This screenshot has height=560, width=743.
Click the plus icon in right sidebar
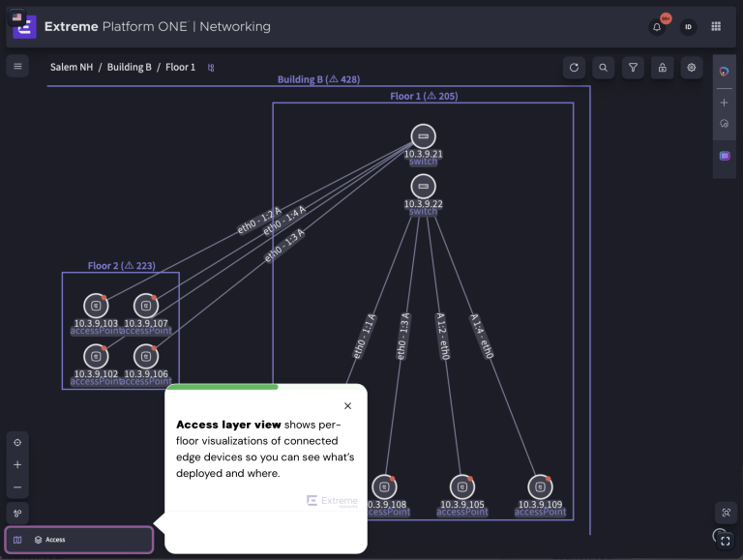coord(724,103)
